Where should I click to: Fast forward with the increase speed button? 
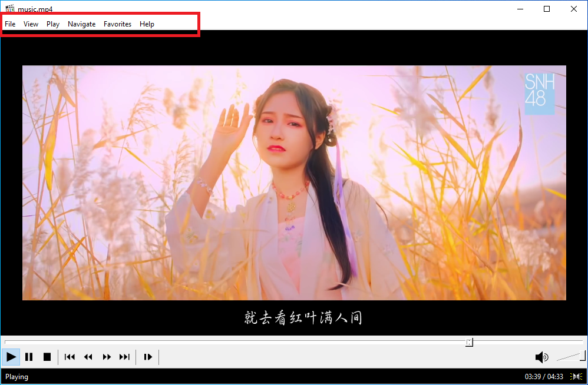click(x=107, y=357)
